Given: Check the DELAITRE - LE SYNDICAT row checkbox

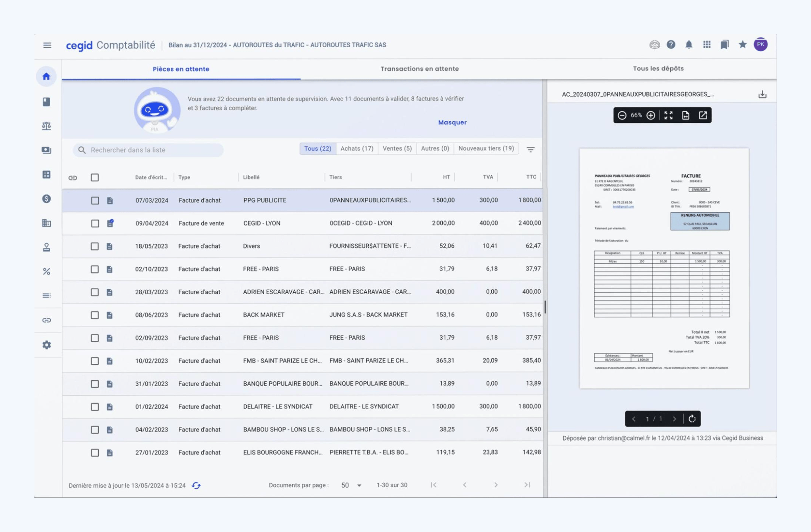Looking at the screenshot, I should 95,407.
